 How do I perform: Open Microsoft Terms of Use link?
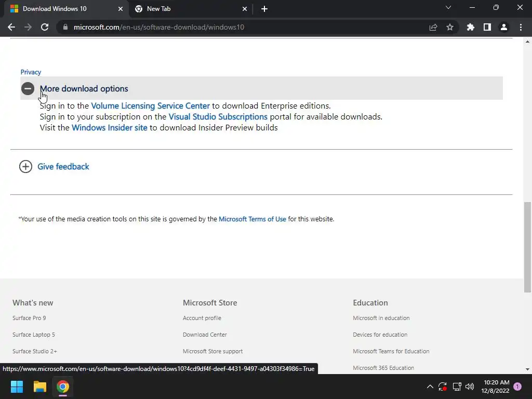click(x=252, y=219)
